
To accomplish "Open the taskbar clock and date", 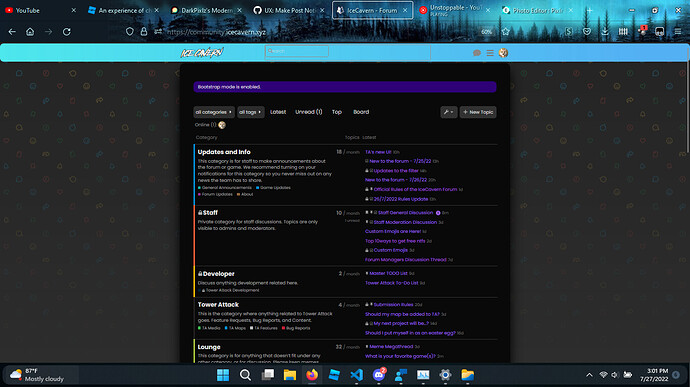I will coord(654,375).
